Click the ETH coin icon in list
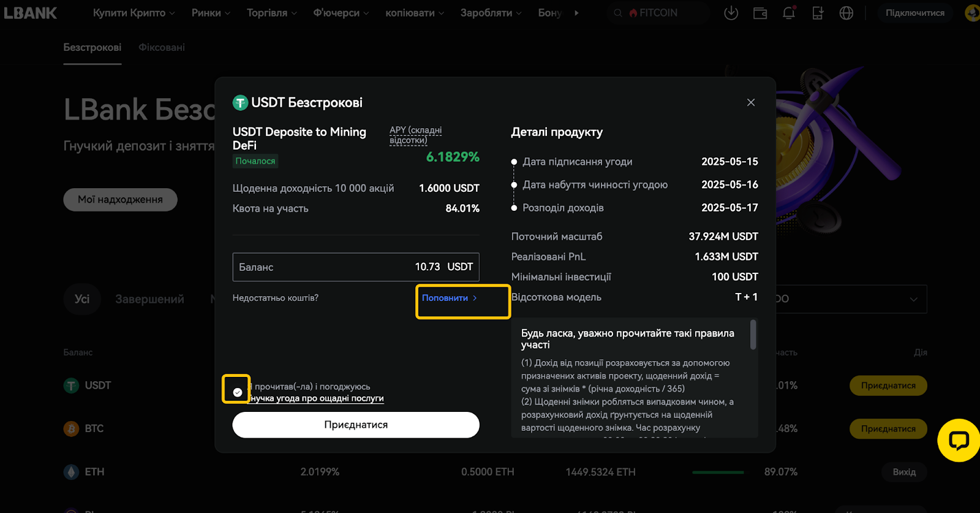Image resolution: width=980 pixels, height=513 pixels. tap(71, 472)
